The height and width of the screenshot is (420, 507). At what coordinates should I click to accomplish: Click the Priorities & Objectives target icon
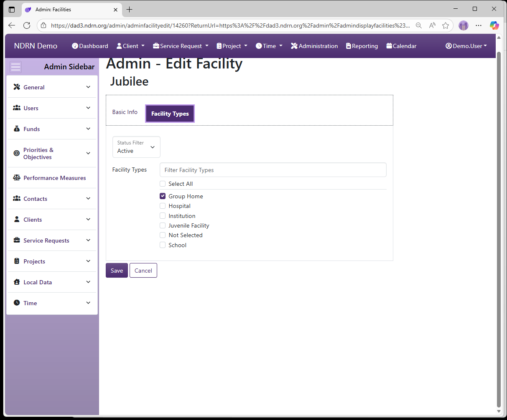(x=17, y=153)
